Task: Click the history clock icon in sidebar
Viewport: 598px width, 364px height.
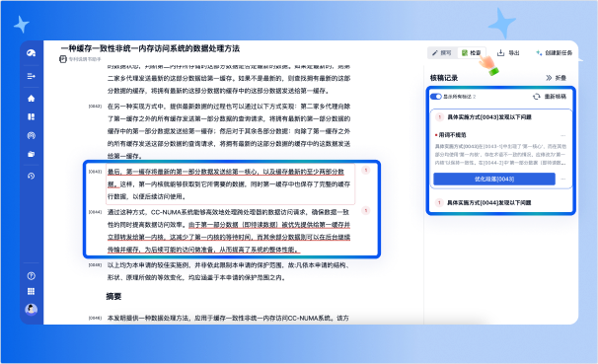Action: point(32,176)
